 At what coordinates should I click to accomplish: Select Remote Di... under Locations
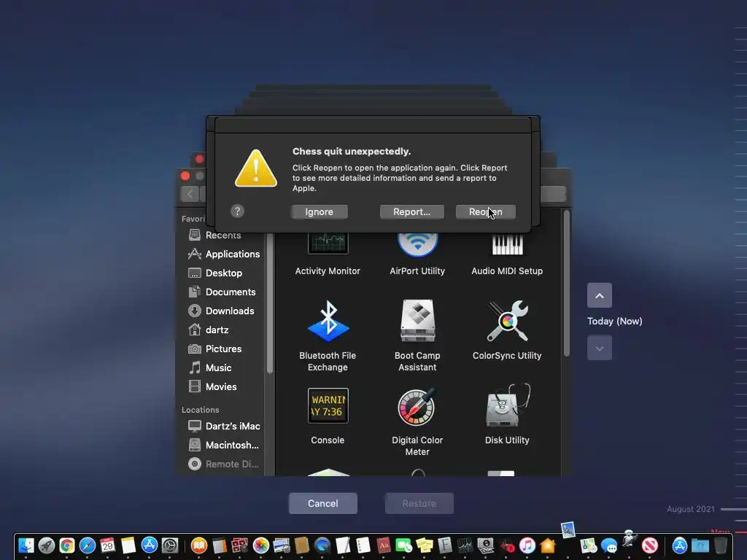click(223, 464)
